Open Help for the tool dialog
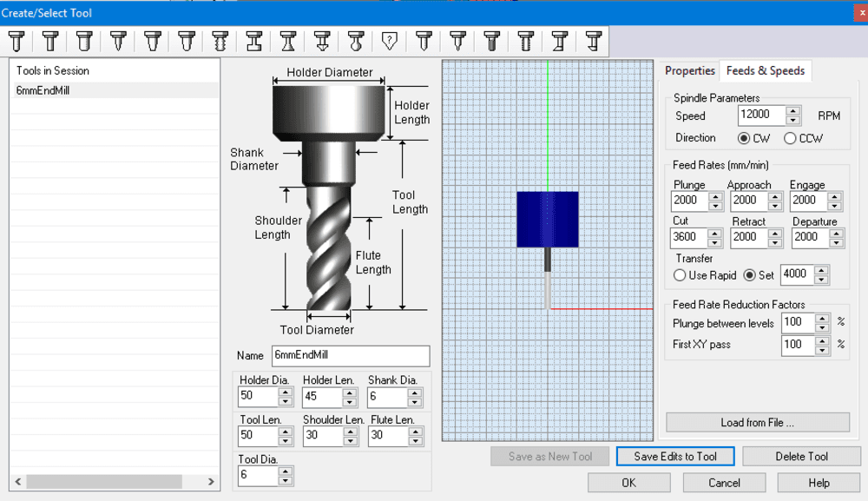 tap(819, 483)
